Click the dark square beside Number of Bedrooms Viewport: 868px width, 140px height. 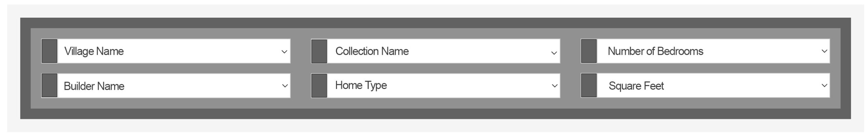(589, 51)
